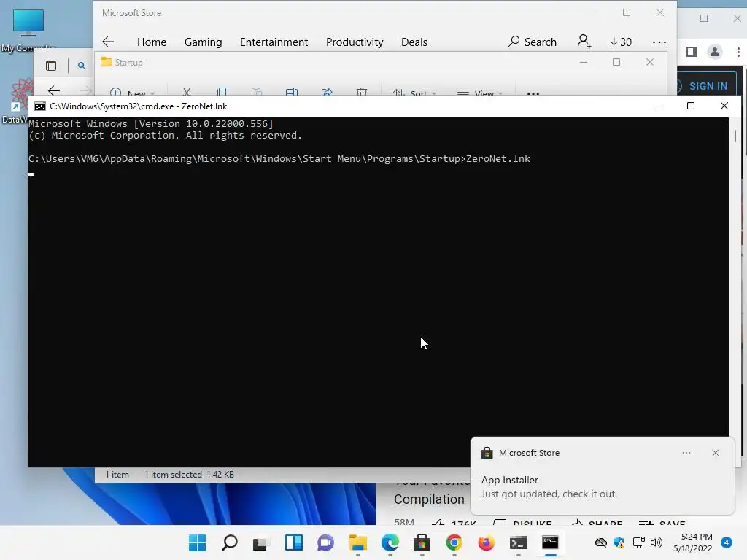This screenshot has width=747, height=560.
Task: Open the Microsoft Store account sign-in icon
Action: [584, 42]
